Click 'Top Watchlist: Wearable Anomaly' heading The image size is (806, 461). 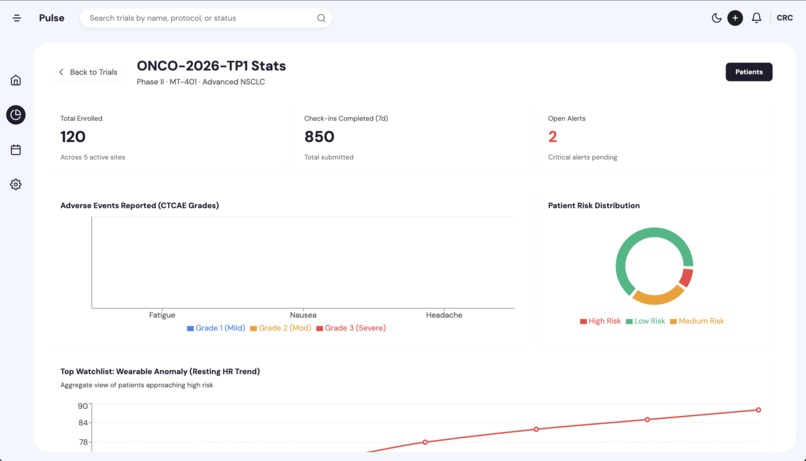pos(160,372)
